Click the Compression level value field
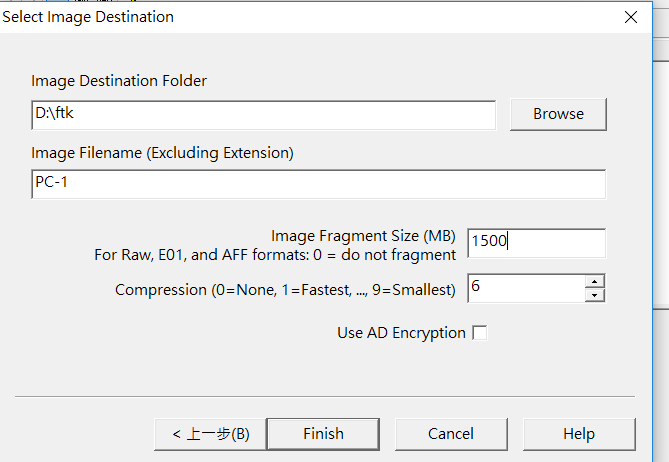 coord(525,288)
